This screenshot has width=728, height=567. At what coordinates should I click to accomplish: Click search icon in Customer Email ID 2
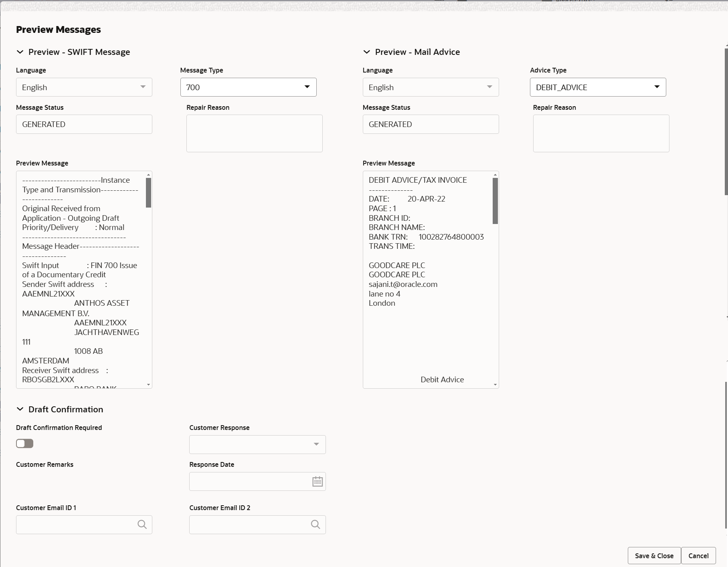point(315,525)
